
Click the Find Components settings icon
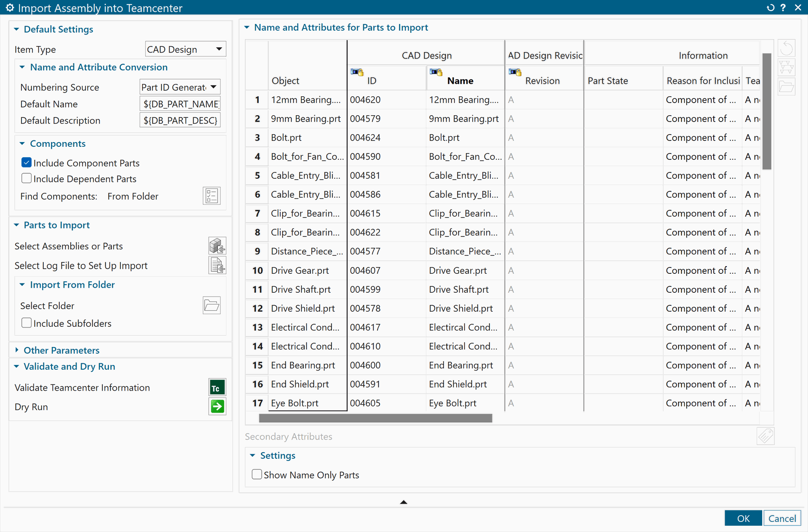click(x=211, y=196)
